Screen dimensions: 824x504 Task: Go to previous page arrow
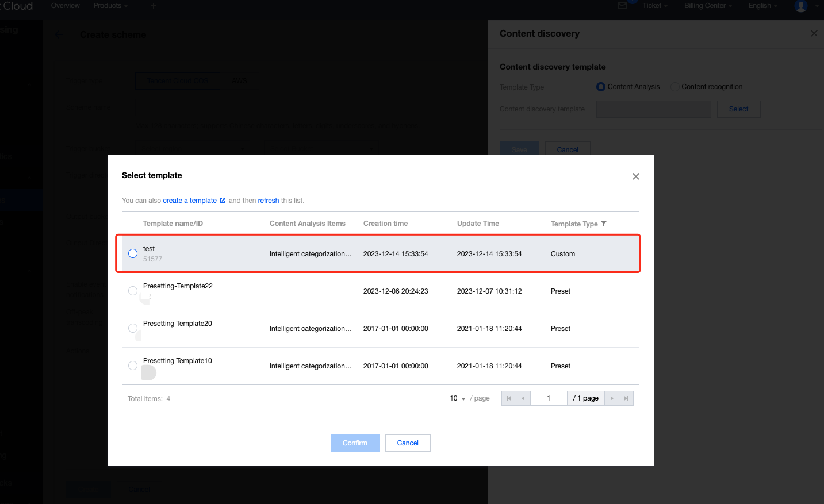tap(523, 398)
